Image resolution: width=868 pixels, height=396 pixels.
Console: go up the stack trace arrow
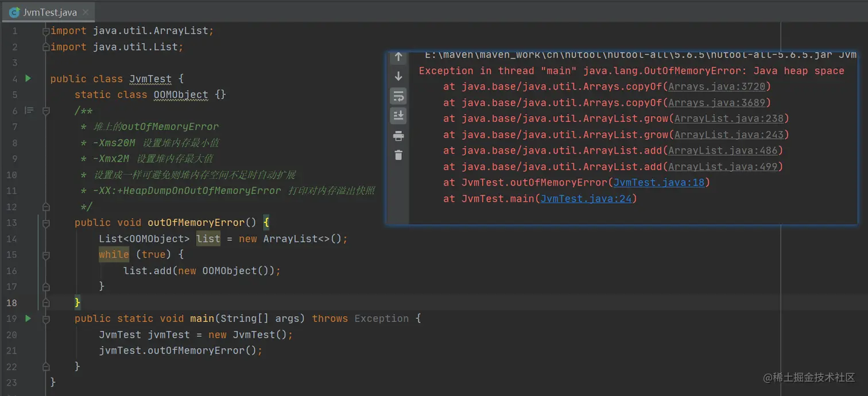(x=398, y=57)
